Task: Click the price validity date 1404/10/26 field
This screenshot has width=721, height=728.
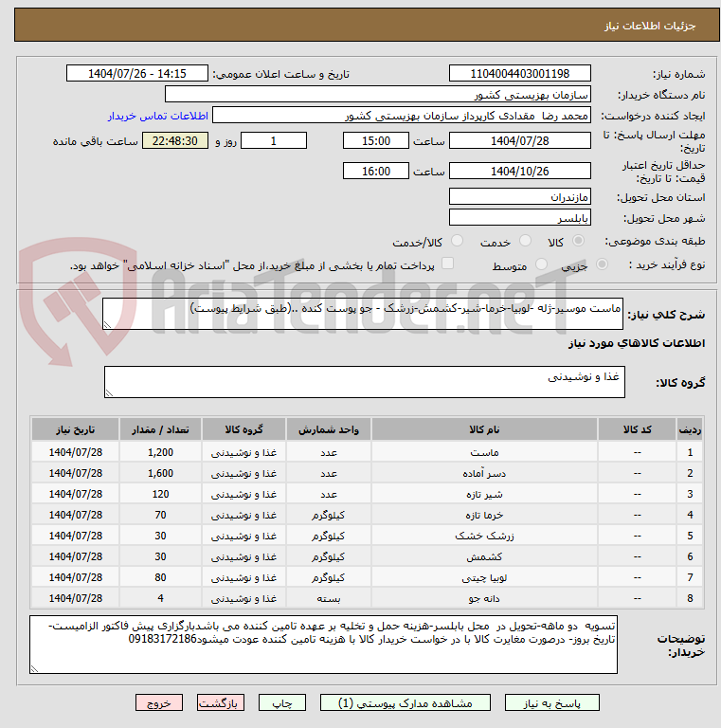Action: (519, 171)
